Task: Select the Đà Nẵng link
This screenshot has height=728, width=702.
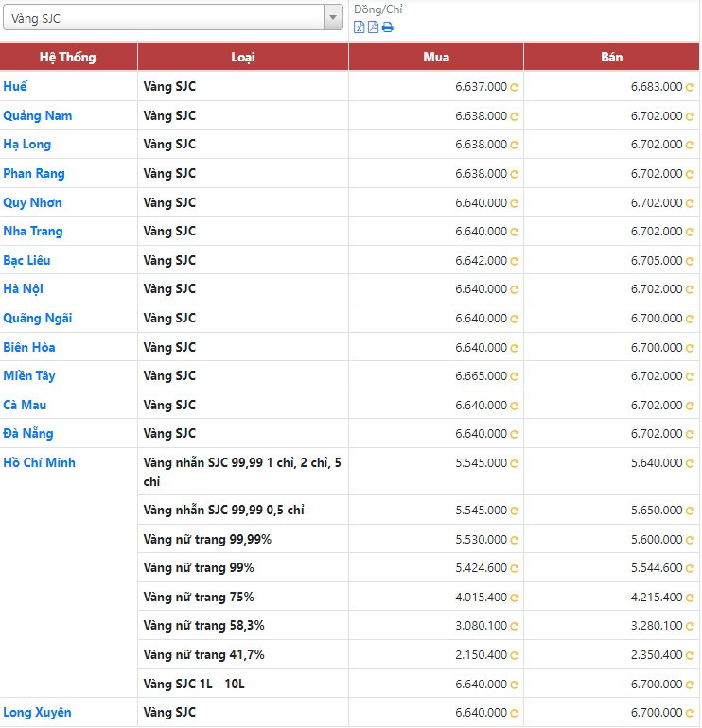Action: pyautogui.click(x=27, y=433)
